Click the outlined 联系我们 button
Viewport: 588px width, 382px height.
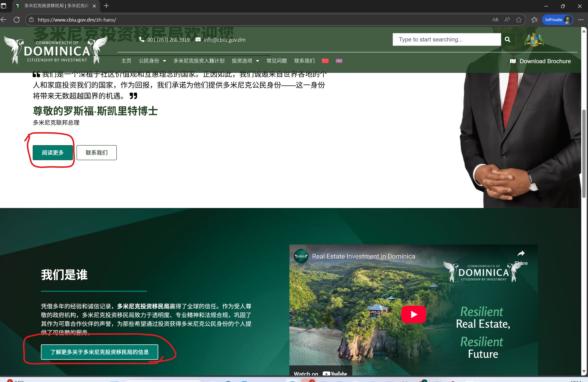click(x=96, y=153)
